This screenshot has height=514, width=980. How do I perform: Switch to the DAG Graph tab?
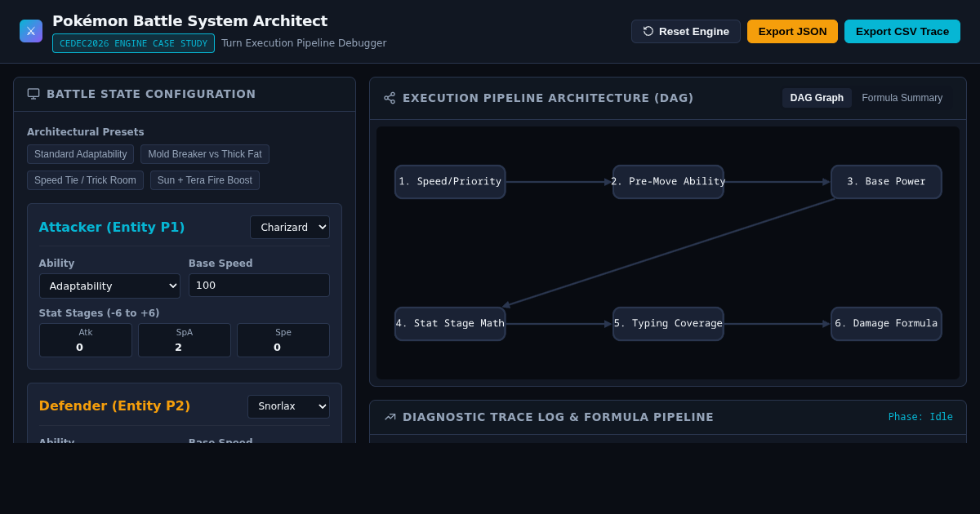point(817,98)
